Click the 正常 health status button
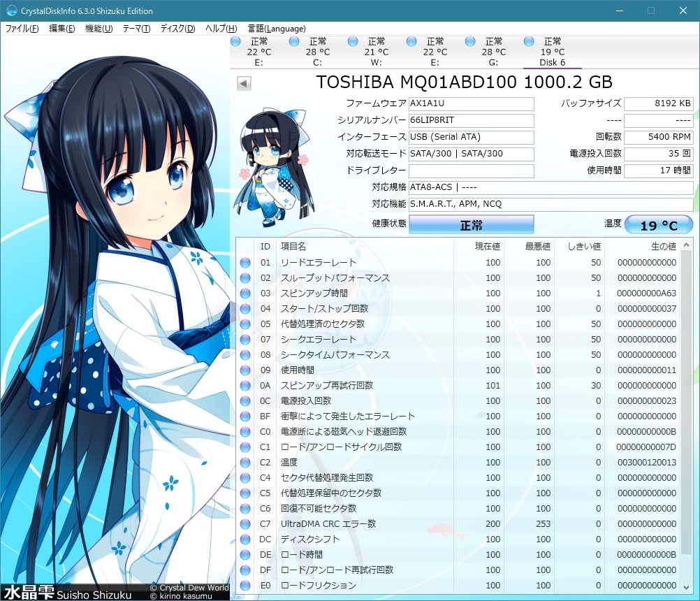The width and height of the screenshot is (700, 601). coord(472,225)
